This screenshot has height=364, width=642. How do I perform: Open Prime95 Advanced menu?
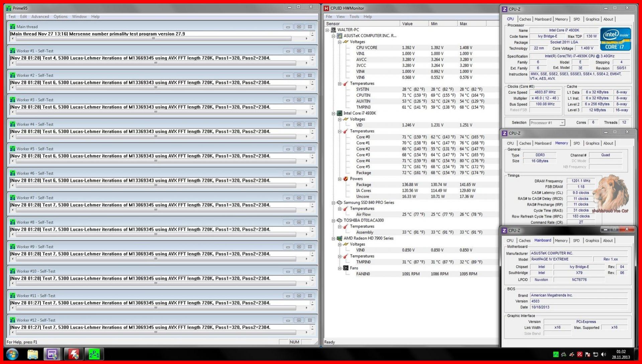tap(40, 16)
